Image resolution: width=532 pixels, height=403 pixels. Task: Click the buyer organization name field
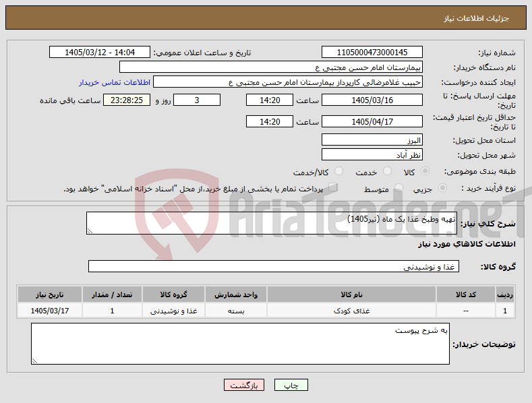[271, 67]
